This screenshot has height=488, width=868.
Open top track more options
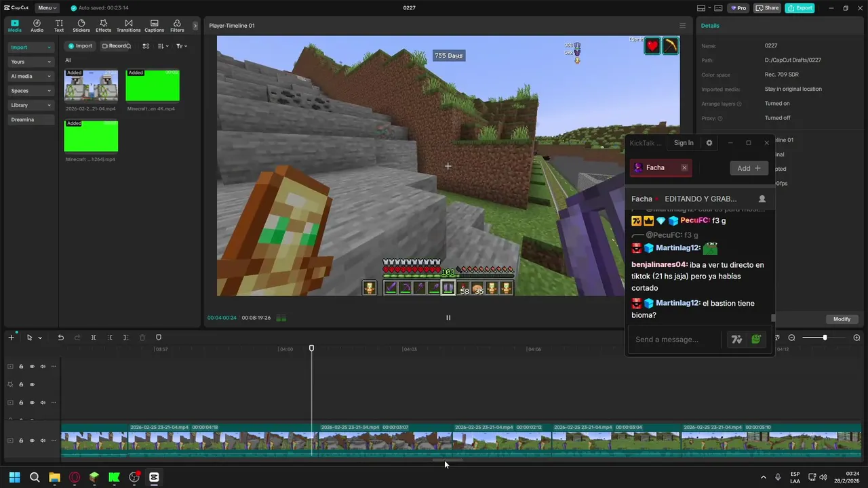click(x=54, y=367)
